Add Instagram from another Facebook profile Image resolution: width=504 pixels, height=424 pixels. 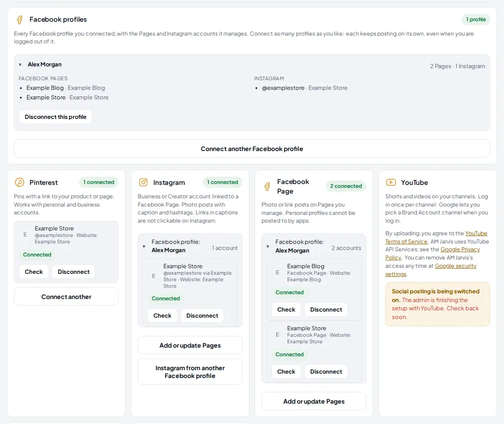pyautogui.click(x=190, y=371)
